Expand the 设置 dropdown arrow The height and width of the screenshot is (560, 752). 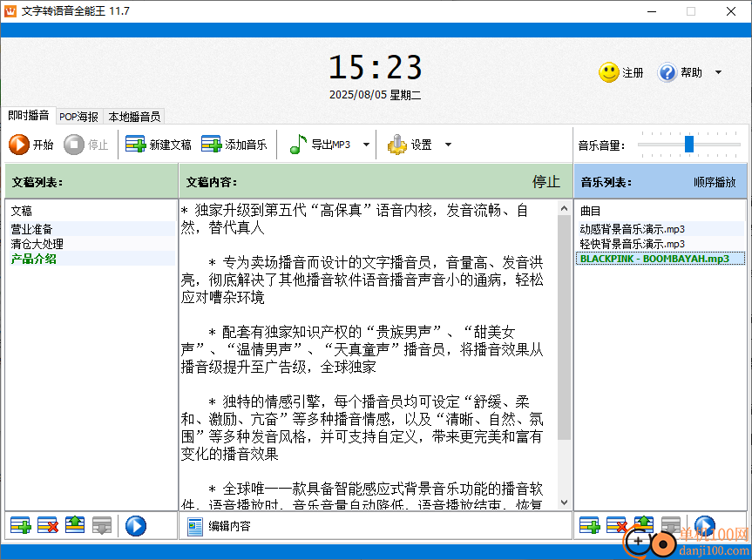pos(448,145)
